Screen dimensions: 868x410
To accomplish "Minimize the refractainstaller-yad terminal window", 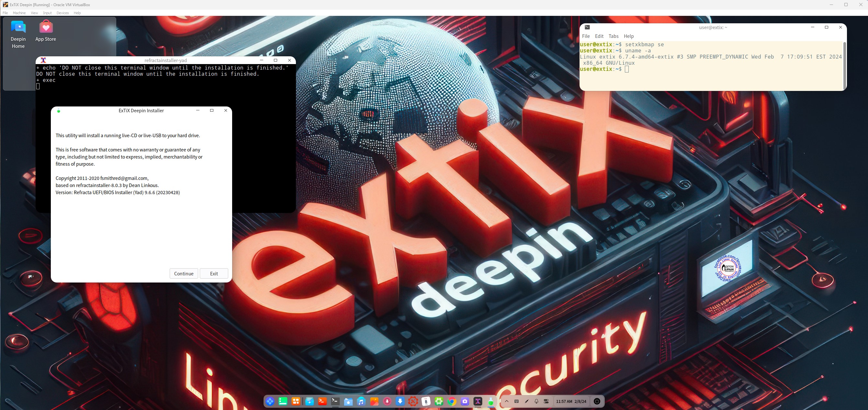I will click(x=262, y=60).
